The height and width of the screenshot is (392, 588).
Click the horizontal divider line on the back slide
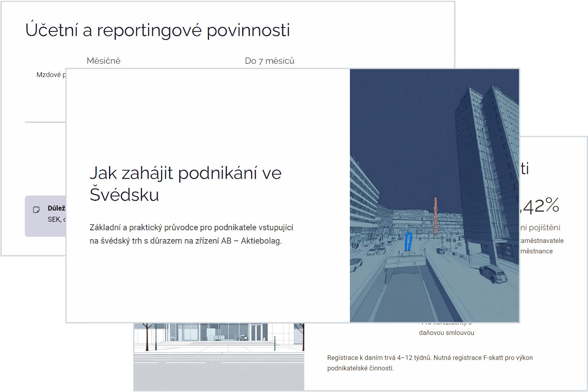45,122
